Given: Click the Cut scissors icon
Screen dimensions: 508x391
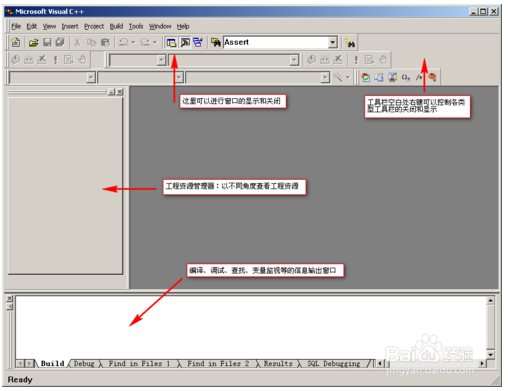Looking at the screenshot, I should tap(77, 42).
